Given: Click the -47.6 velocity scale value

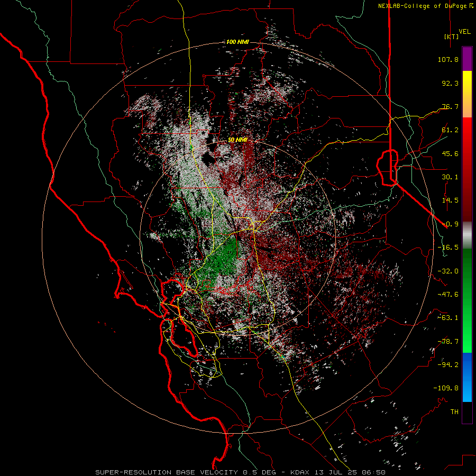Looking at the screenshot, I should (448, 295).
